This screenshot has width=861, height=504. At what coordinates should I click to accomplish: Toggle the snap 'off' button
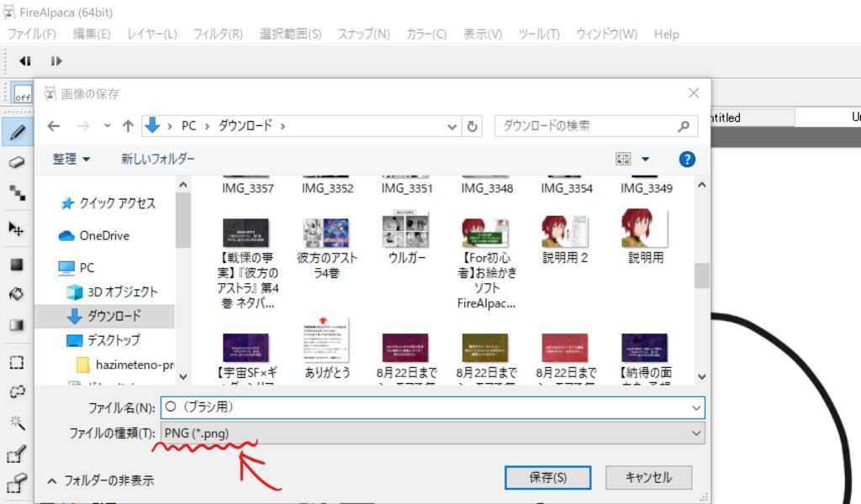[x=23, y=94]
